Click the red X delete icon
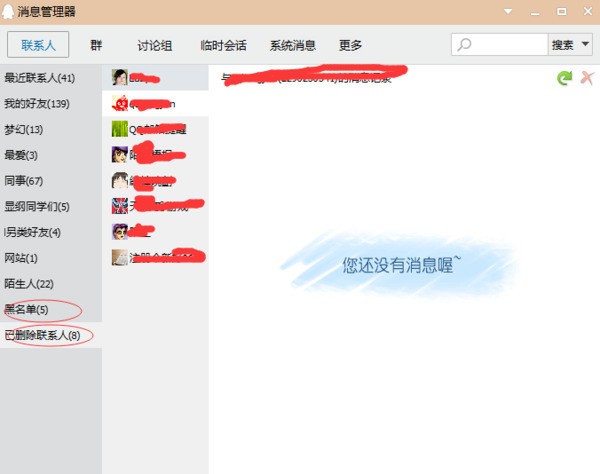 [586, 77]
